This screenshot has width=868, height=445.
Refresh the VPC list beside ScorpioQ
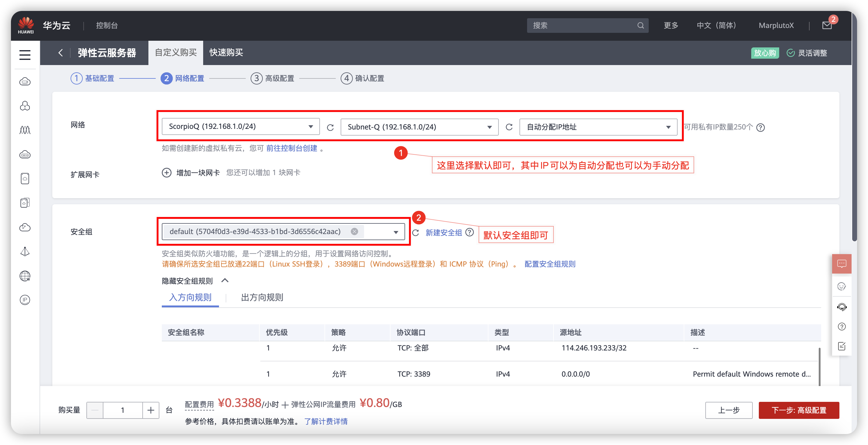pos(330,127)
